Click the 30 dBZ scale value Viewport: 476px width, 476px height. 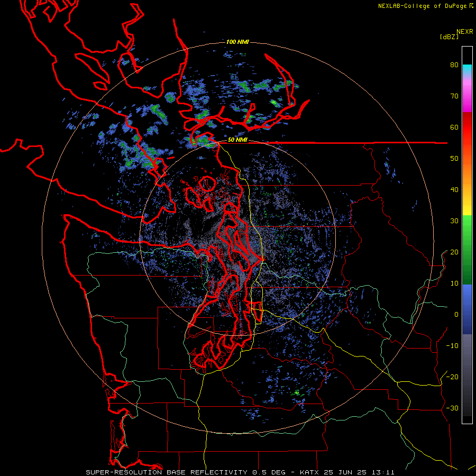click(454, 221)
